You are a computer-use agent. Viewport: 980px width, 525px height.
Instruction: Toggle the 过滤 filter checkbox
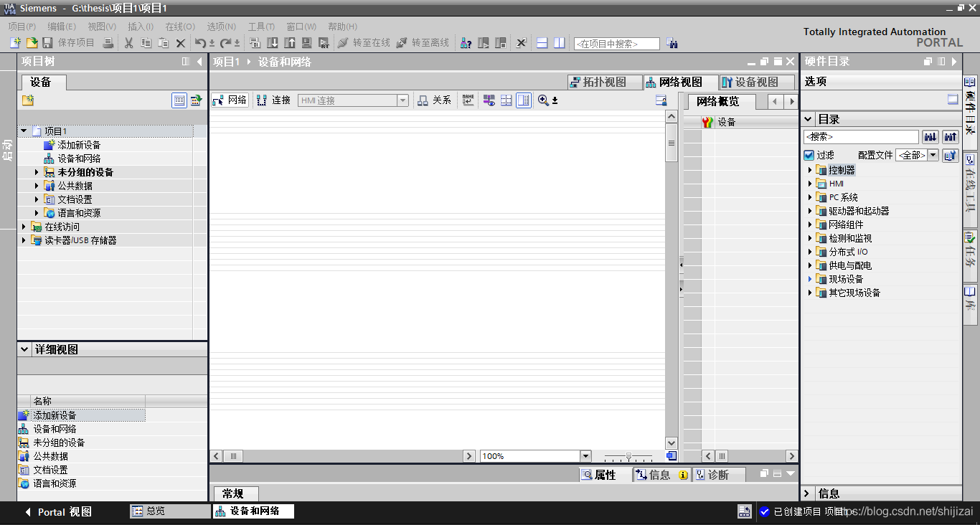click(x=809, y=155)
